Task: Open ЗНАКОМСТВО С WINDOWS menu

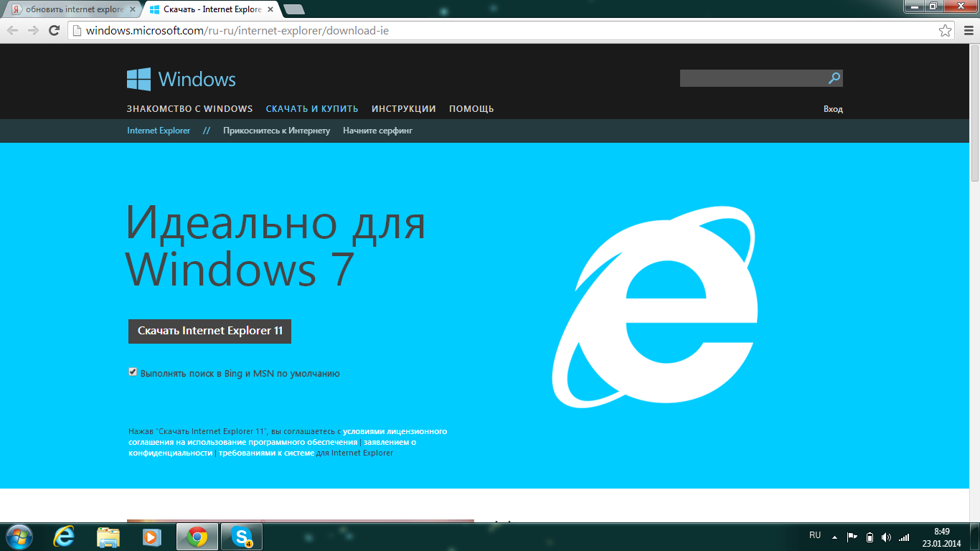Action: (x=189, y=109)
